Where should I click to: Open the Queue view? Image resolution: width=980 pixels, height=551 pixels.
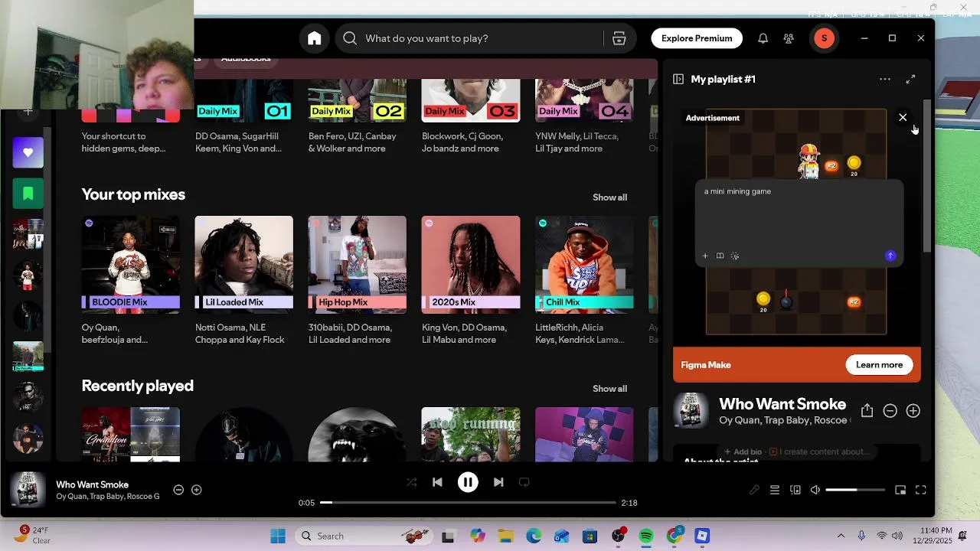(775, 490)
